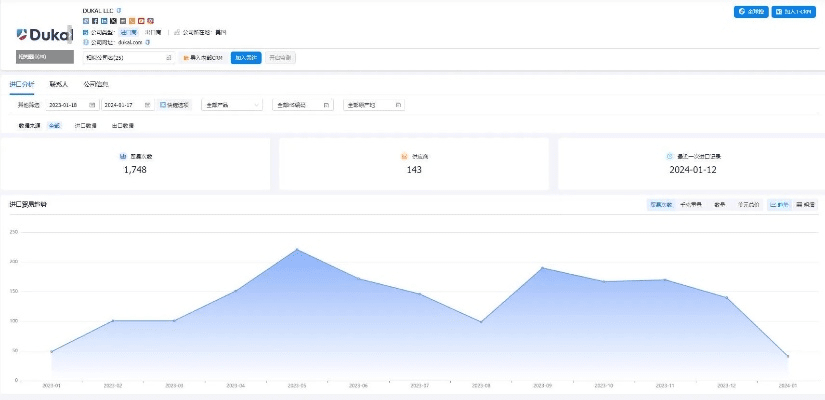
Task: Click the first social icon under company name
Action: (86, 20)
